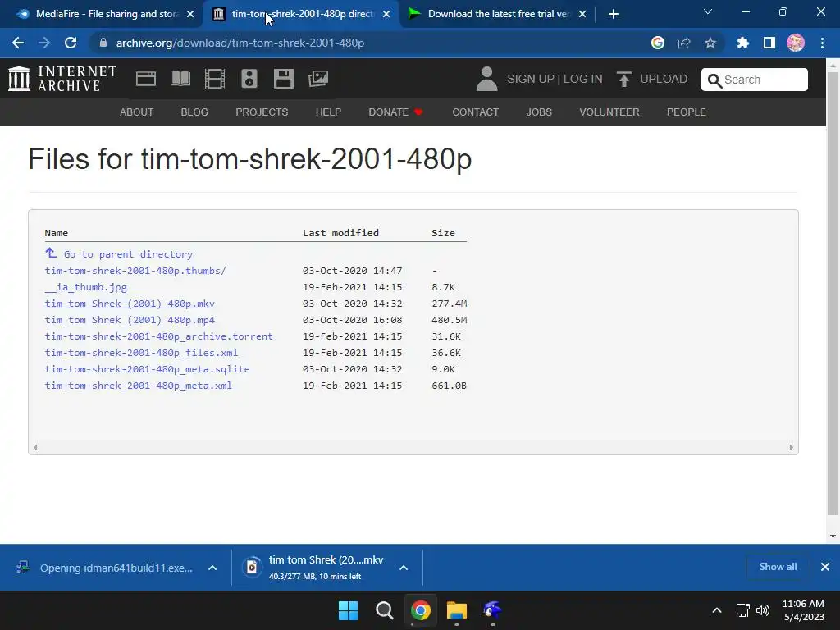
Task: Click the Upload arrow icon
Action: point(623,80)
